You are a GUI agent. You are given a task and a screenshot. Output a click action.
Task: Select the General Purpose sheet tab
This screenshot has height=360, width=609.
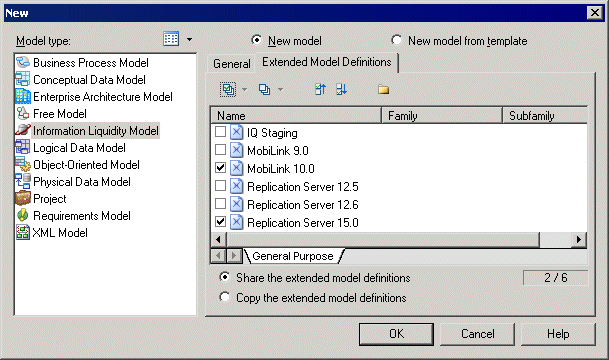tap(293, 256)
